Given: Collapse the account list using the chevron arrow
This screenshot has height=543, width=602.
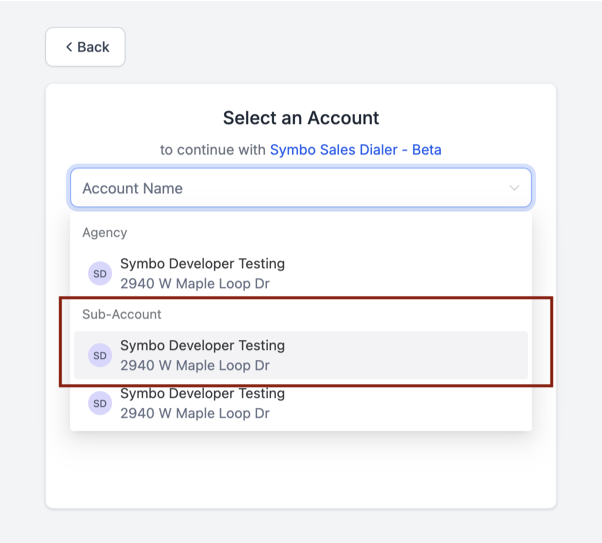Looking at the screenshot, I should coord(514,188).
